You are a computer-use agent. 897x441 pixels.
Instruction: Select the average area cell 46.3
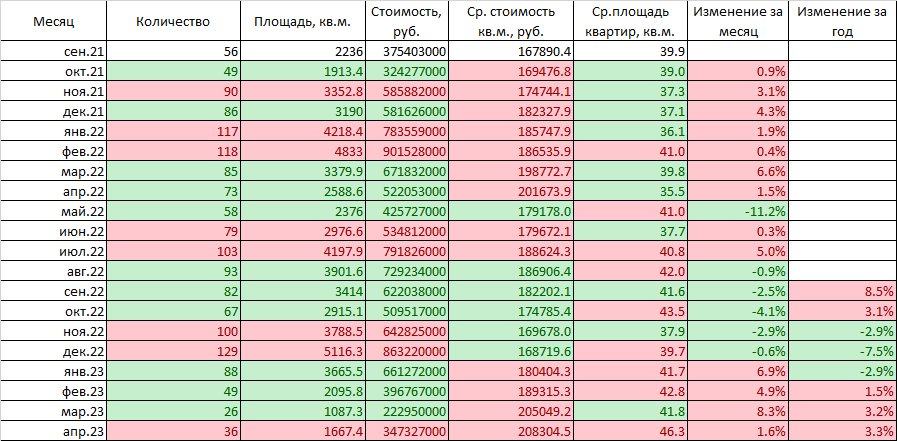[630, 432]
